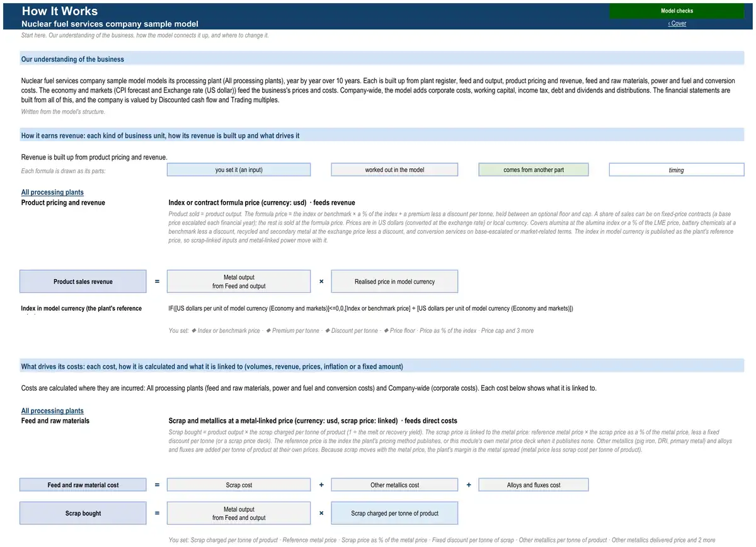The height and width of the screenshot is (547, 756).
Task: Select the 'worked out in the model' legend box
Action: click(x=394, y=170)
